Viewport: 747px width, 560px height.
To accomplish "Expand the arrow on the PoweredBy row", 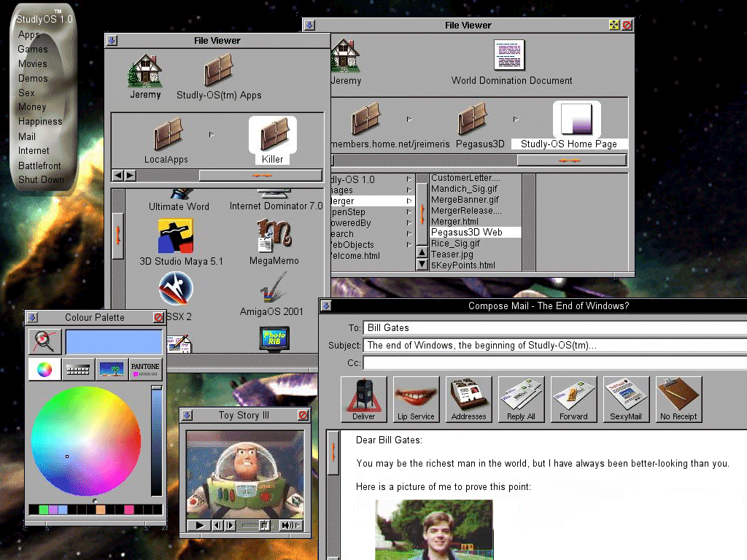I will [409, 223].
